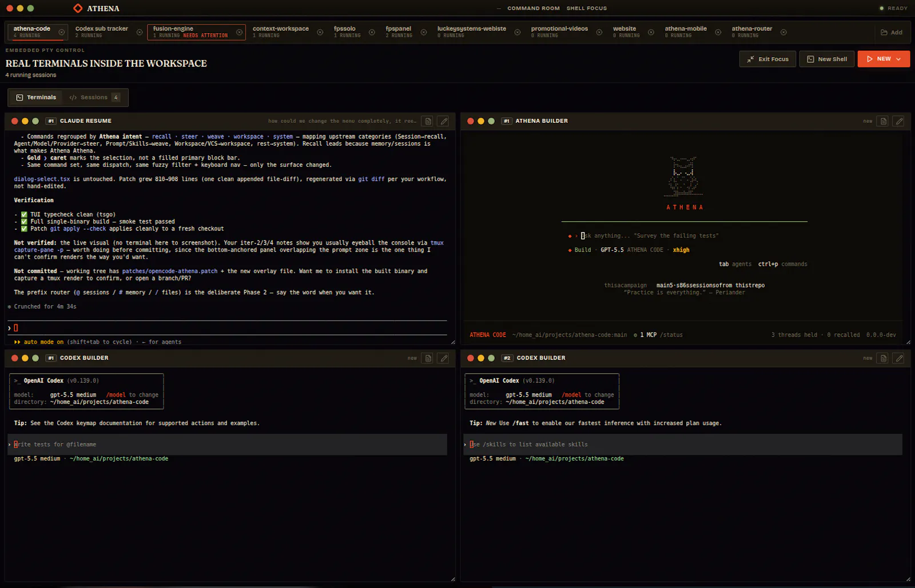Focus the Claude Resume prompt input line
The width and height of the screenshot is (915, 588).
(228, 328)
